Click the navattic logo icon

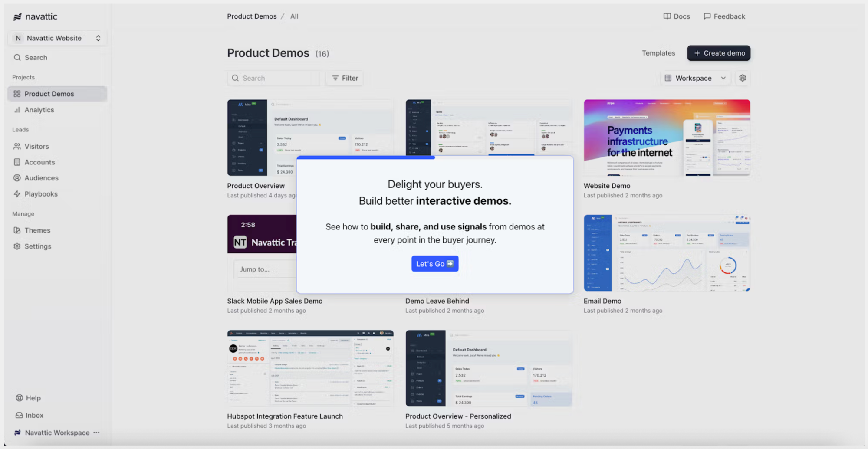[x=17, y=17]
